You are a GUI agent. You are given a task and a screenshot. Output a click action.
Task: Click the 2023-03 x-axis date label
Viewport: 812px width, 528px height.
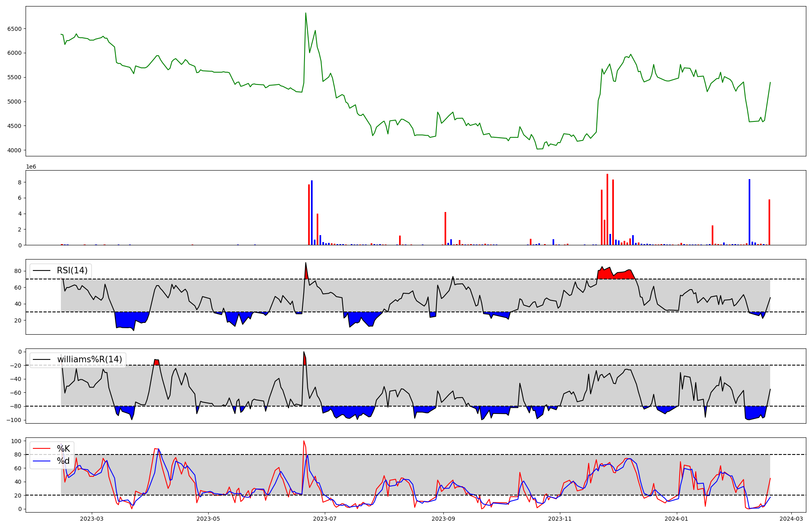[92, 519]
